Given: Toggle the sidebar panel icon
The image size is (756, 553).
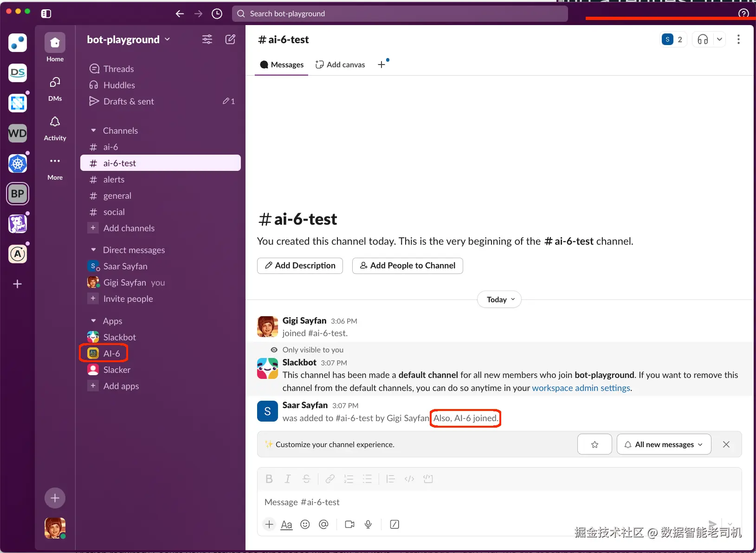Looking at the screenshot, I should click(46, 13).
